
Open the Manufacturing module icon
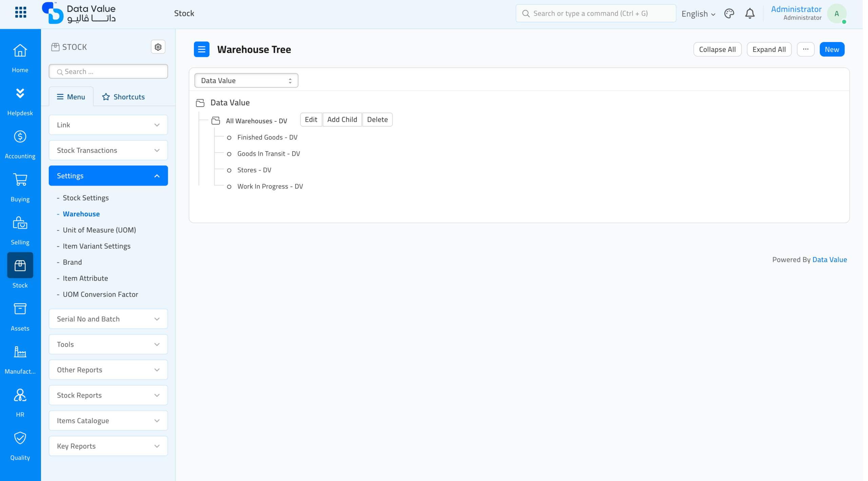tap(20, 352)
